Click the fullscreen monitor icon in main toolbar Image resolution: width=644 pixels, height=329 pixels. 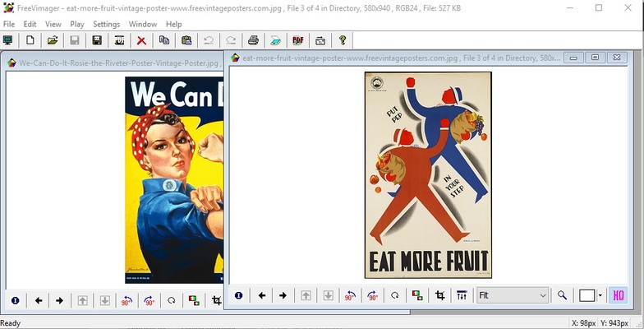[x=8, y=40]
